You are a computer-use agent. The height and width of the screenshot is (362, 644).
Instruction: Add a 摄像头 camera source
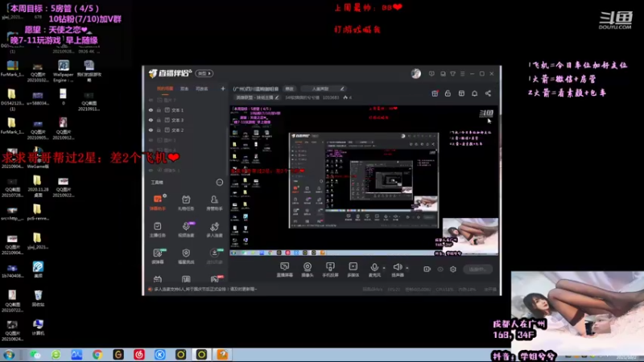pyautogui.click(x=308, y=269)
